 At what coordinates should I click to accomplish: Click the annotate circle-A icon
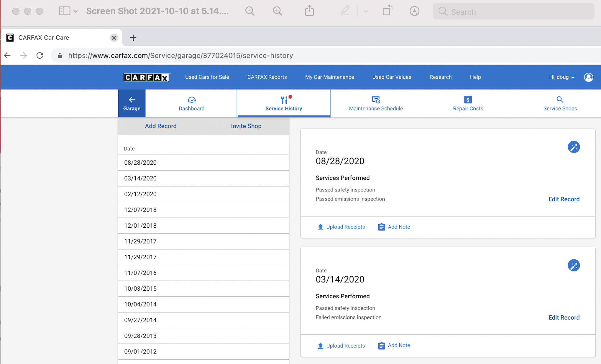coord(414,11)
